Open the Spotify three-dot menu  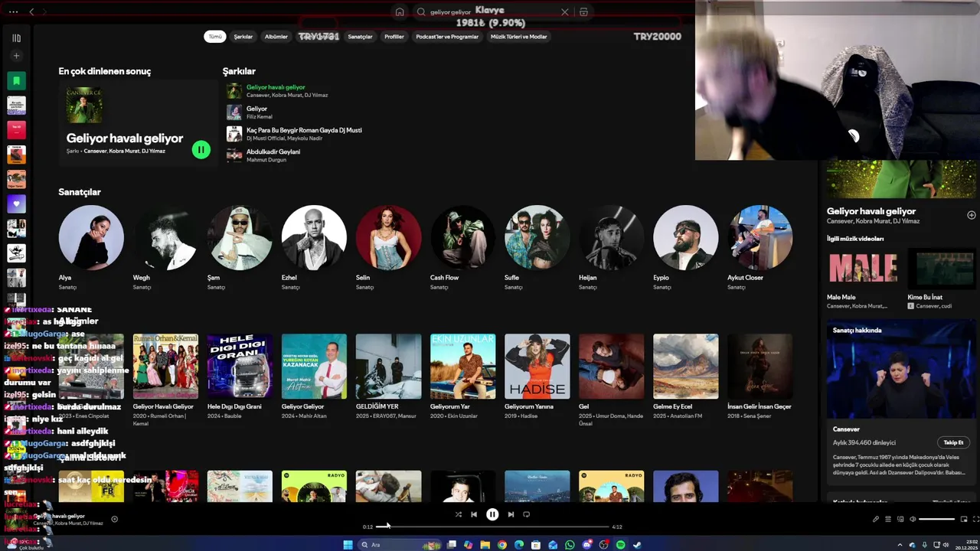click(x=13, y=12)
